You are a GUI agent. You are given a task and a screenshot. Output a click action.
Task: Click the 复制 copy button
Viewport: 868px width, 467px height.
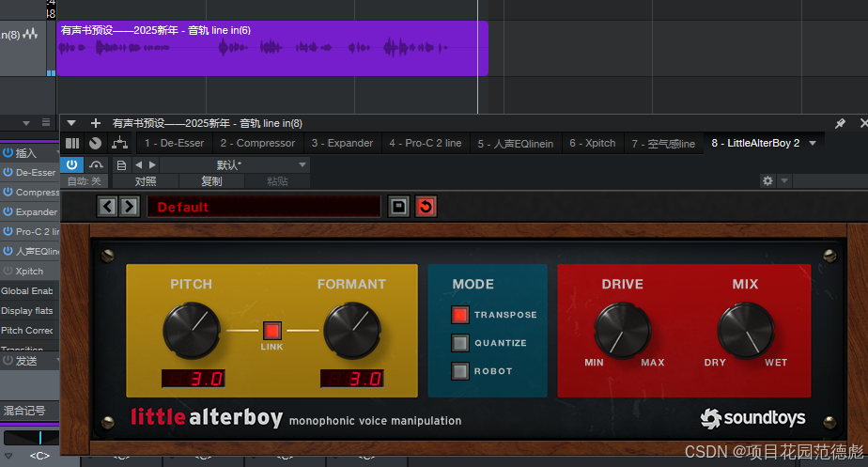(x=211, y=181)
